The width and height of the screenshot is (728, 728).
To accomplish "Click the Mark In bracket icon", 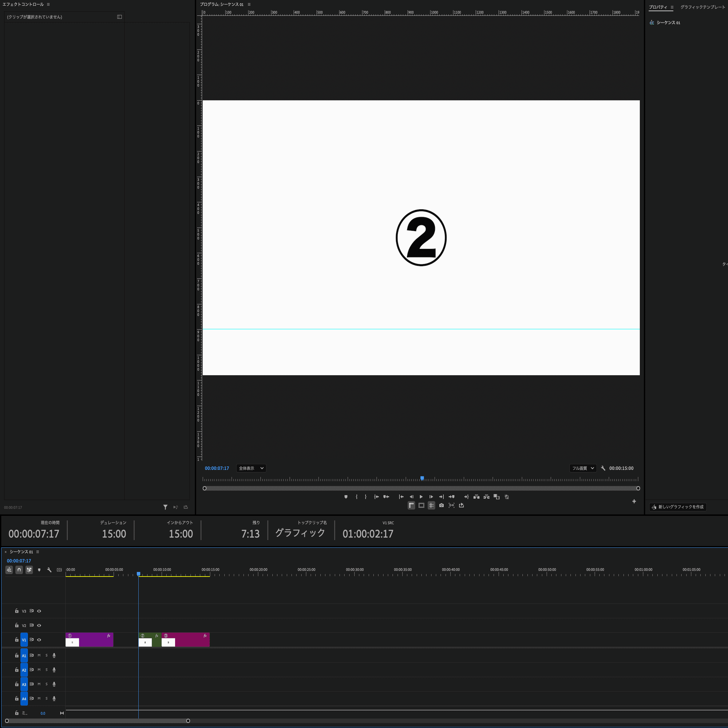I will 356,496.
